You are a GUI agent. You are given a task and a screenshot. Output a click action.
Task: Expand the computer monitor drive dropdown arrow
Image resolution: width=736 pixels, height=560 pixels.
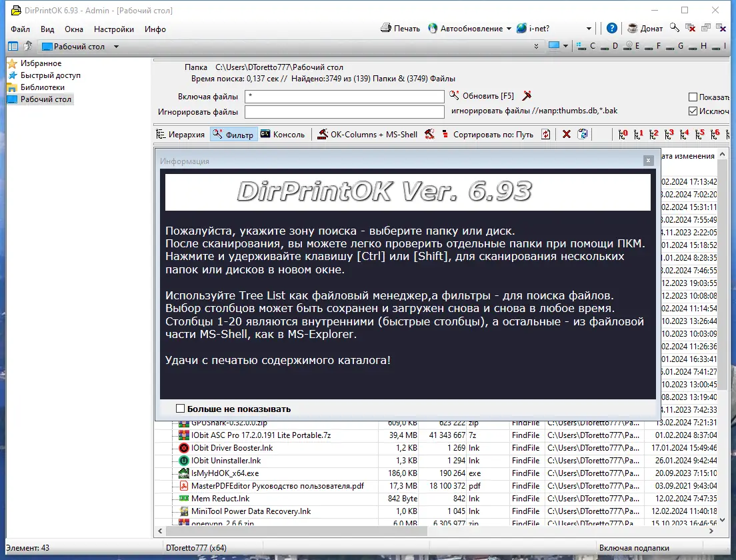coord(565,46)
